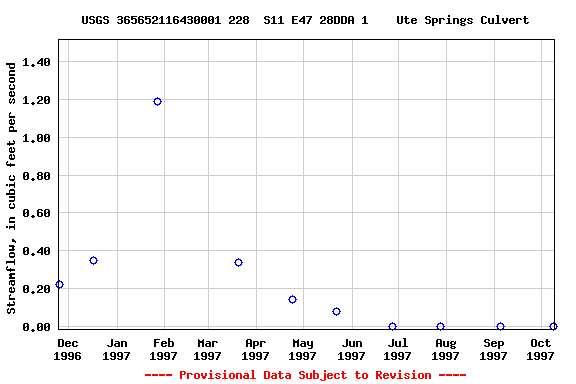Image resolution: width=576 pixels, height=384 pixels.
Task: Click the zero-flow data point in late June 1997
Action: coord(392,326)
